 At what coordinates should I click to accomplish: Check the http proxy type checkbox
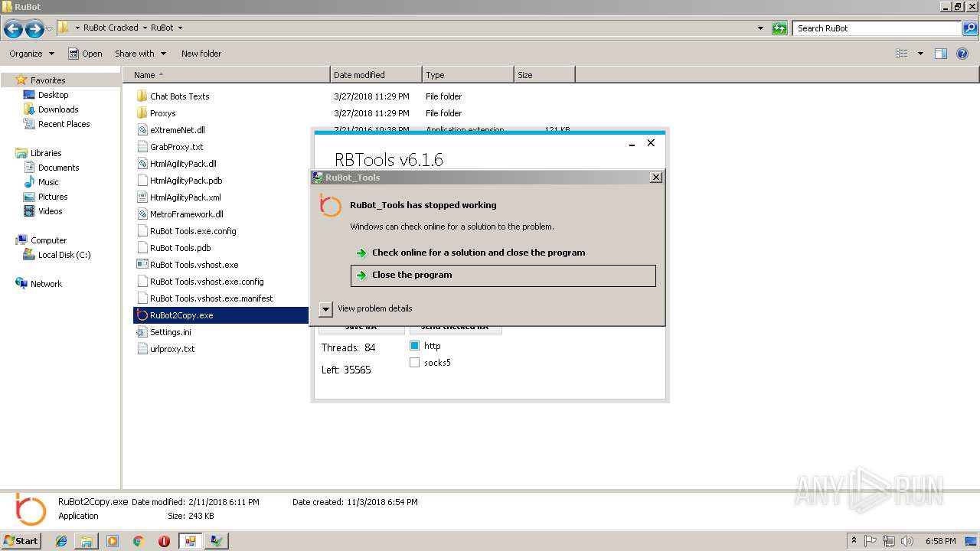point(414,346)
